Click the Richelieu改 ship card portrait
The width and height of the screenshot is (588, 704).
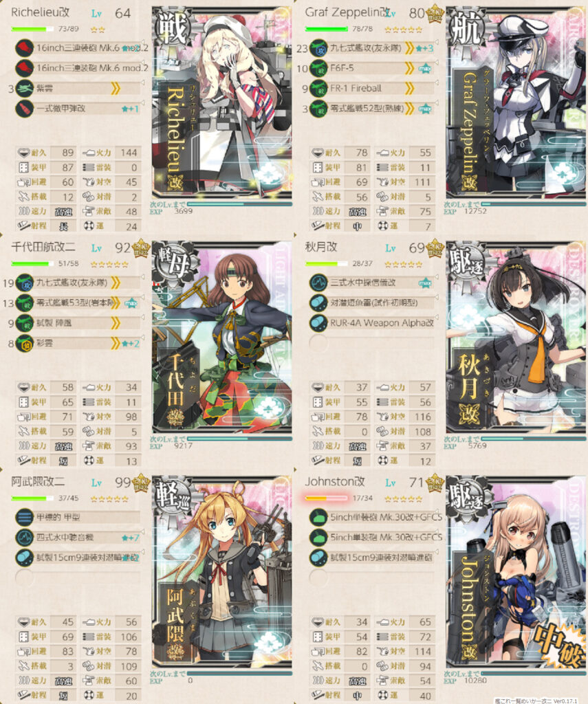[222, 102]
